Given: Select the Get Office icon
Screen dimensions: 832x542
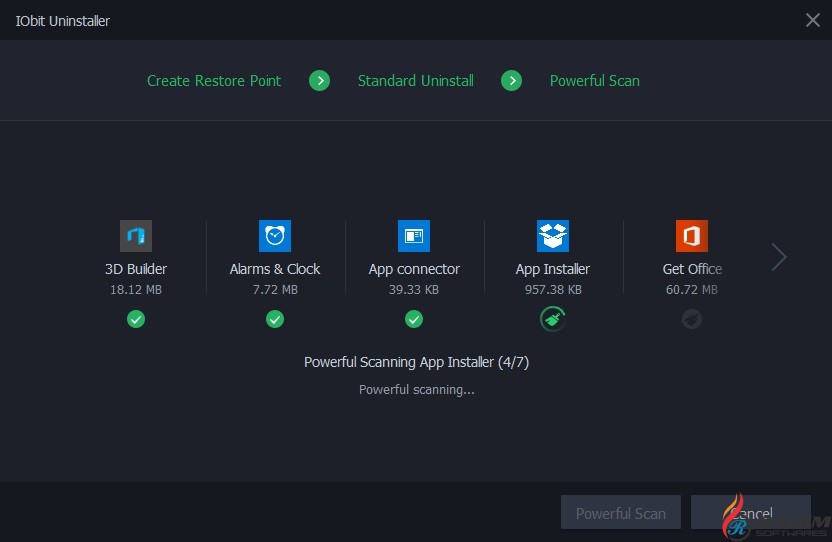Looking at the screenshot, I should click(692, 236).
